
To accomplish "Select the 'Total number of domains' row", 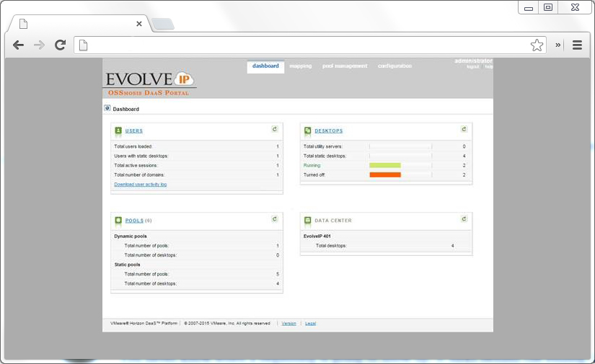I will [x=197, y=175].
